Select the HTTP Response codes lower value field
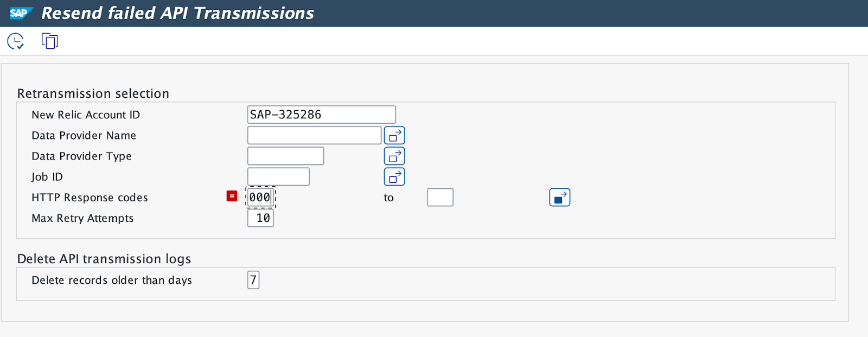 pyautogui.click(x=260, y=197)
